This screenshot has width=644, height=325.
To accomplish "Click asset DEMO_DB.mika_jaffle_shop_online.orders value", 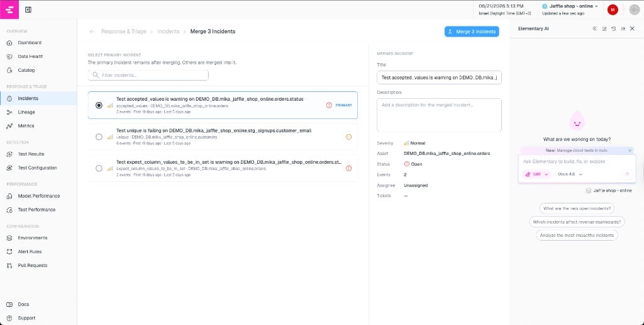I will pyautogui.click(x=447, y=154).
